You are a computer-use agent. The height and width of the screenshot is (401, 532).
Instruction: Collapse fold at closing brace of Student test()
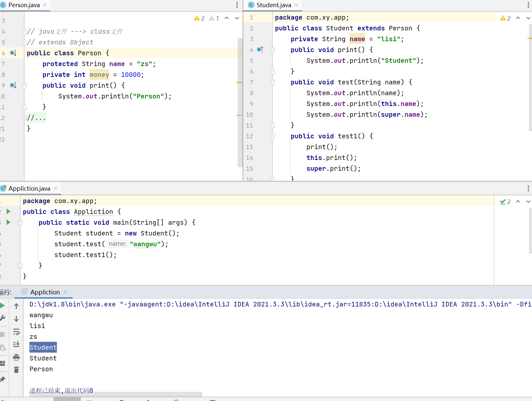pyautogui.click(x=272, y=125)
